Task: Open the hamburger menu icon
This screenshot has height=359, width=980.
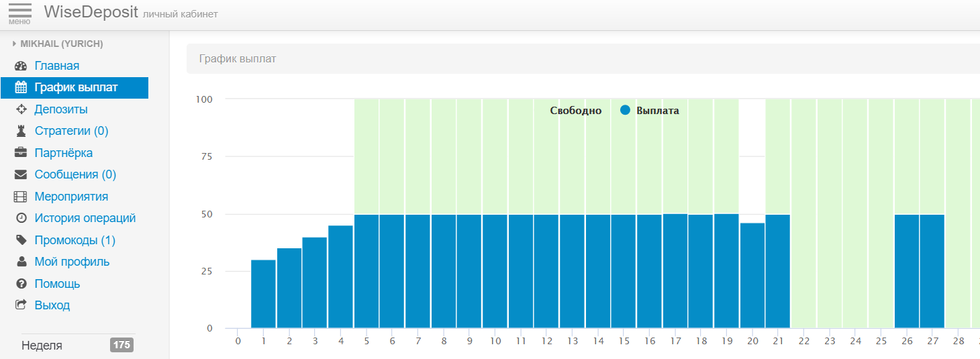Action: (x=19, y=13)
